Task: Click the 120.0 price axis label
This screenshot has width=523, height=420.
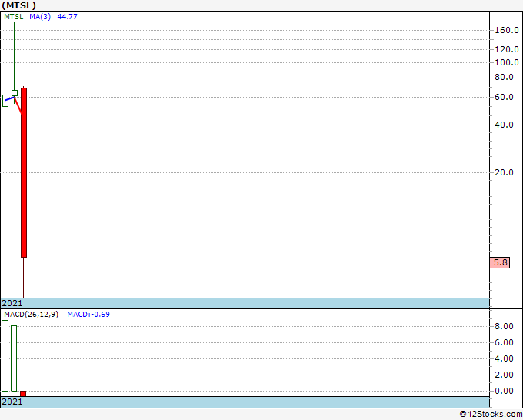Action: click(507, 49)
